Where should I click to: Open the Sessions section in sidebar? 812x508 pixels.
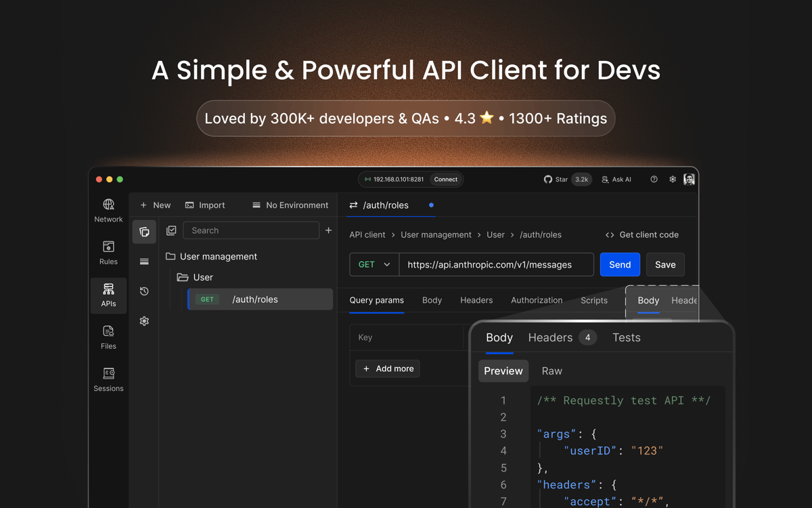tap(108, 380)
